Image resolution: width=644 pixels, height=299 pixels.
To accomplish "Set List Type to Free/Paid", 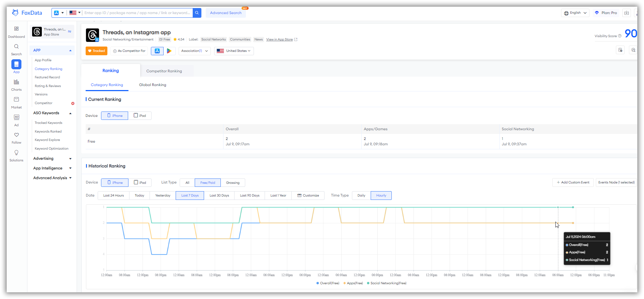I will coord(208,182).
